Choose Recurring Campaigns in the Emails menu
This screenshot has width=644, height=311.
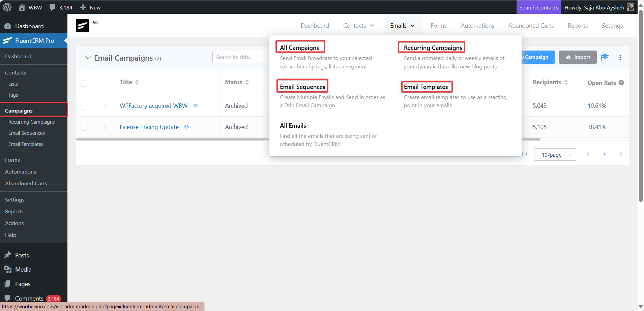[433, 48]
